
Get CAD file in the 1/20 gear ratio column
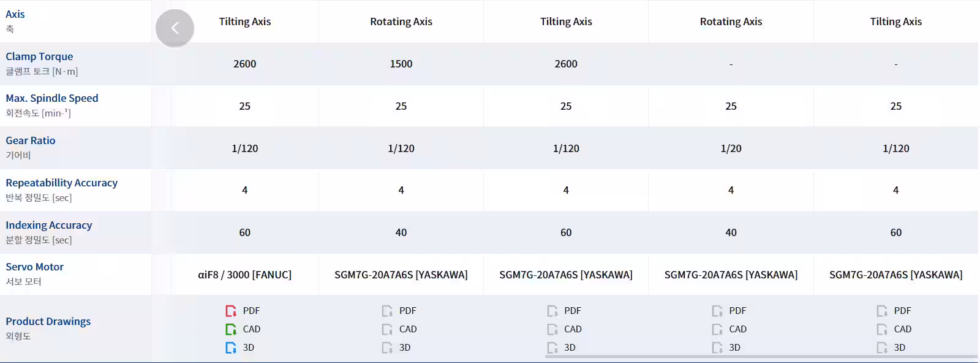click(729, 329)
